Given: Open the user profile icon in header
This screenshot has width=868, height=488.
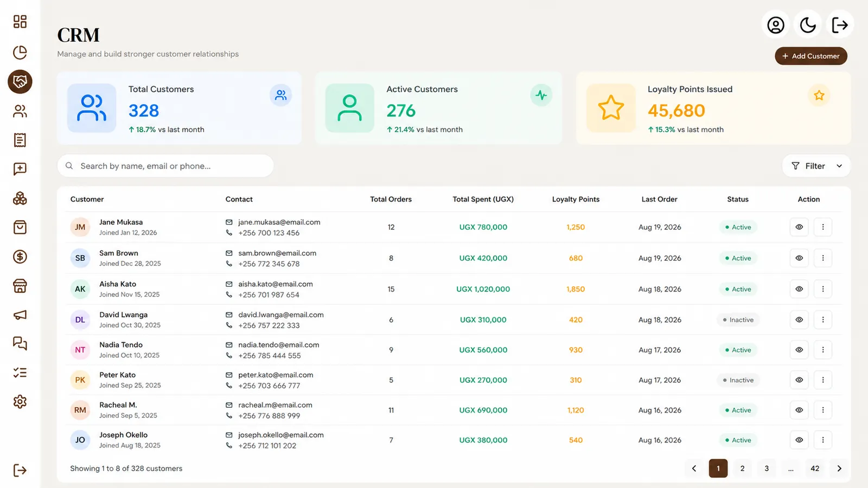Looking at the screenshot, I should [x=776, y=25].
